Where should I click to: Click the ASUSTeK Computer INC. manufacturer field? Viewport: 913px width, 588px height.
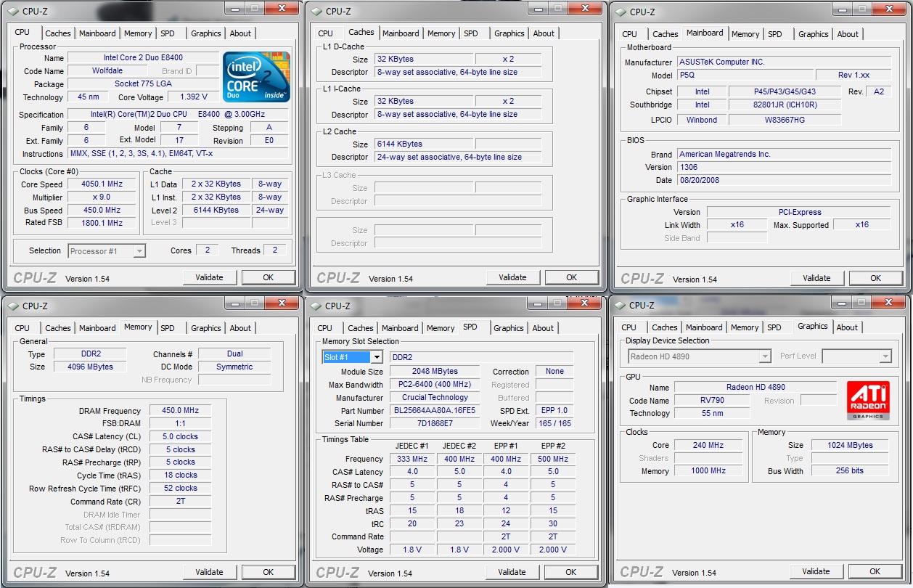tap(784, 62)
